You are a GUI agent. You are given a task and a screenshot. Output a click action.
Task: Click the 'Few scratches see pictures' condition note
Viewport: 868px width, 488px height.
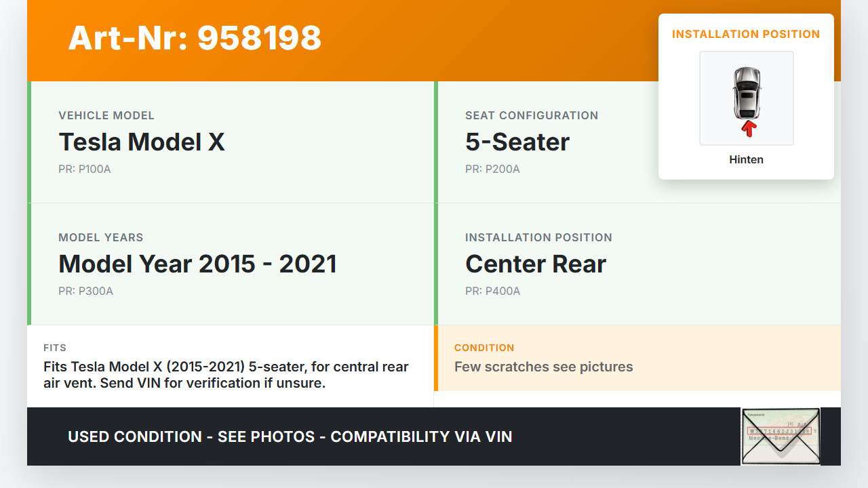click(543, 367)
